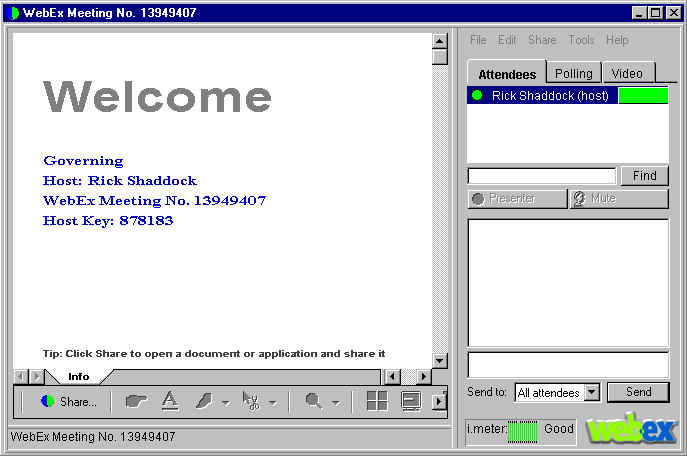Viewport: 687px width, 456px height.
Task: Open the File menu
Action: [478, 40]
